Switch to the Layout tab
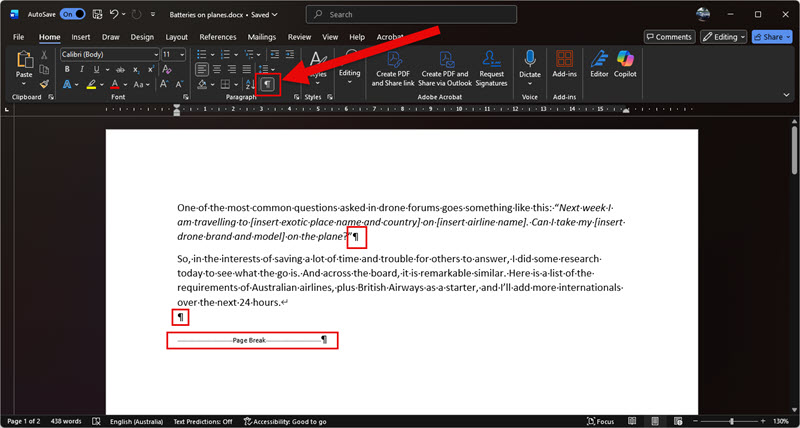 click(177, 37)
